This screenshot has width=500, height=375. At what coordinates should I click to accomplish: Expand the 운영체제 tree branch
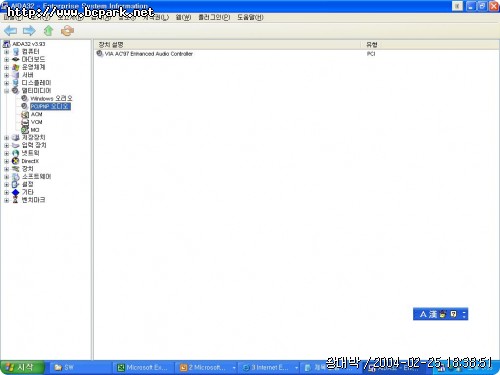[x=6, y=67]
